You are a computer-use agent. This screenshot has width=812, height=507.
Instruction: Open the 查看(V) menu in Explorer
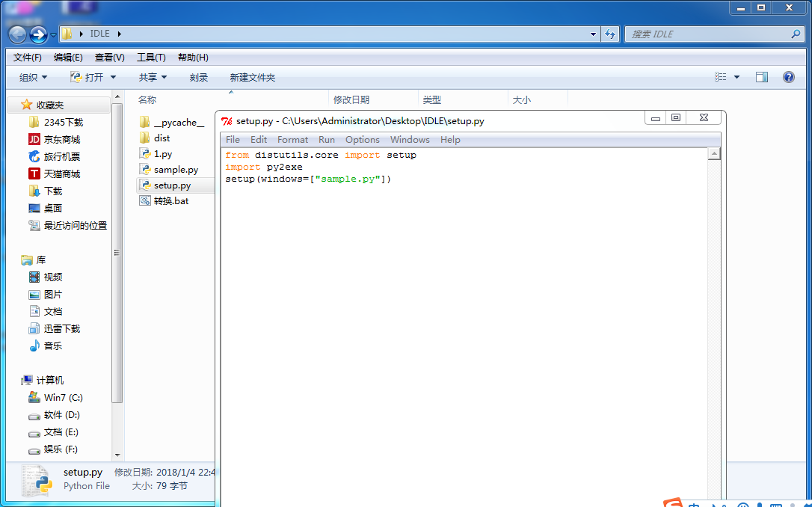pos(110,58)
